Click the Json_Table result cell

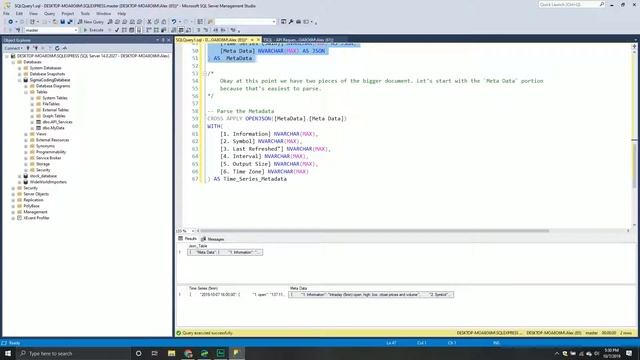[x=225, y=252]
